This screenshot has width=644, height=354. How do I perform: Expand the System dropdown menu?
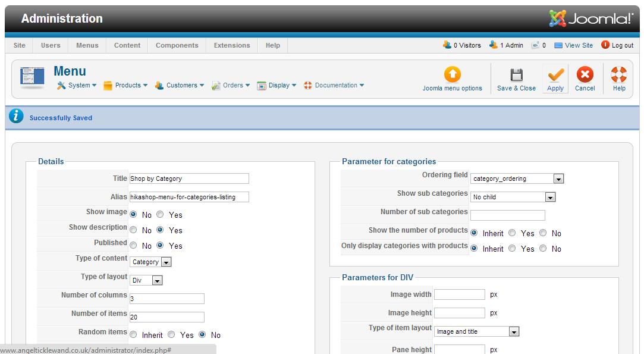point(94,86)
